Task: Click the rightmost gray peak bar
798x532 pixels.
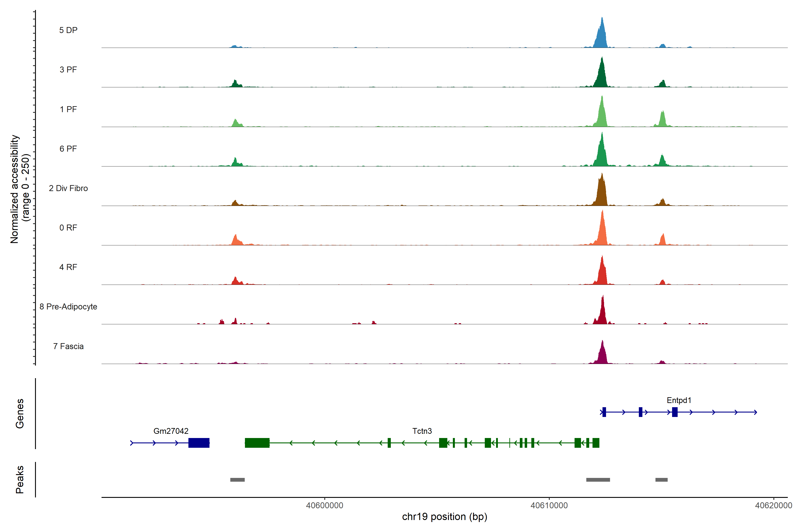Action: click(661, 480)
